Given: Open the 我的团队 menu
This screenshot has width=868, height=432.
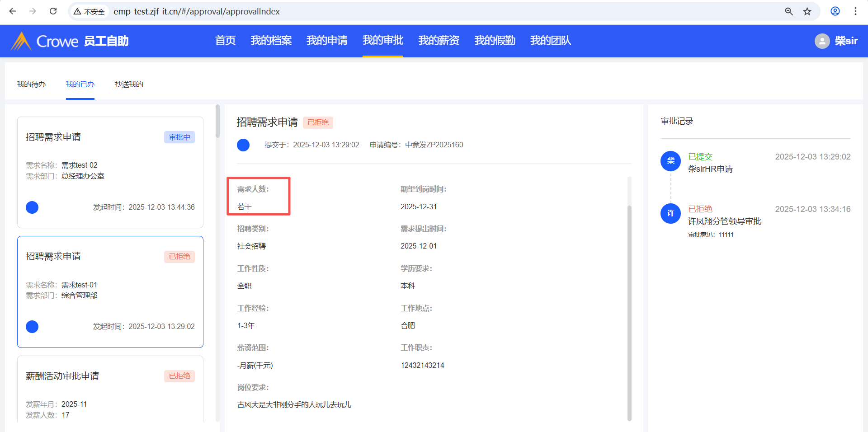Looking at the screenshot, I should click(x=551, y=41).
